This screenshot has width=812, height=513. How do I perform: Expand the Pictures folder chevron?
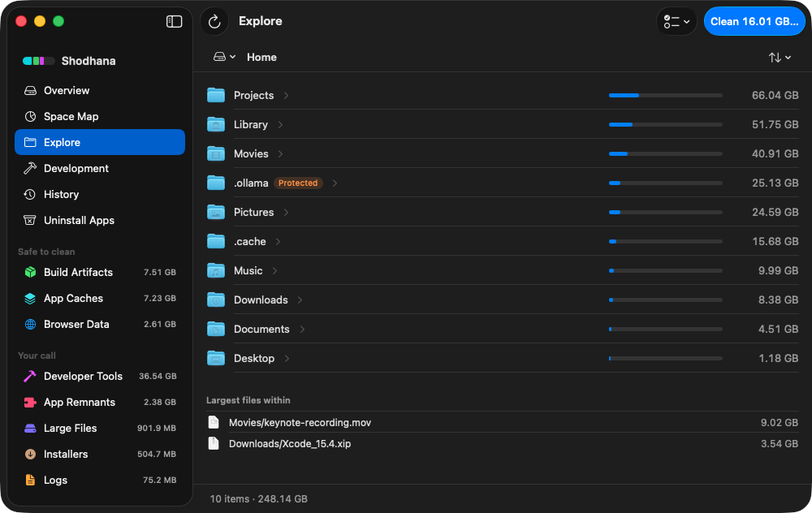click(x=286, y=212)
